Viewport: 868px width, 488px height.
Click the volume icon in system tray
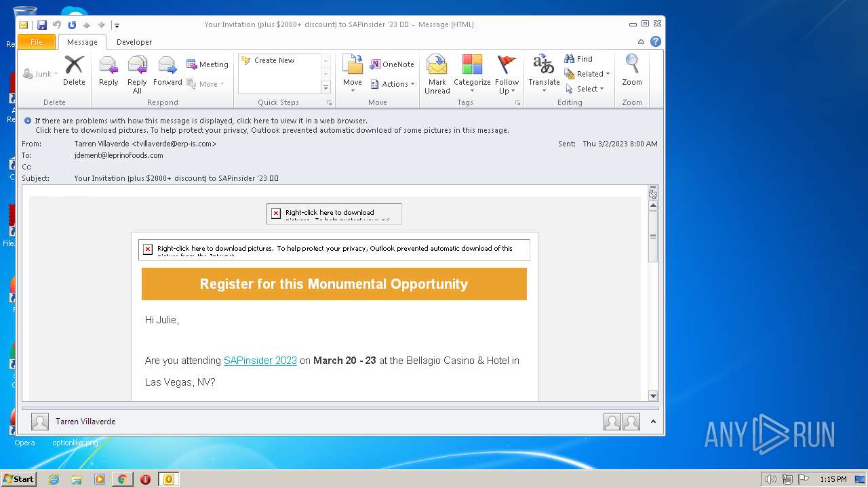tap(770, 479)
